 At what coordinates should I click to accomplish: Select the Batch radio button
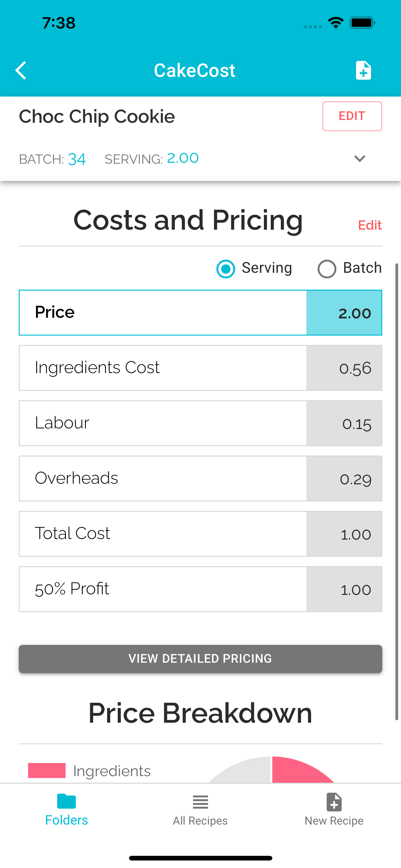[327, 269]
